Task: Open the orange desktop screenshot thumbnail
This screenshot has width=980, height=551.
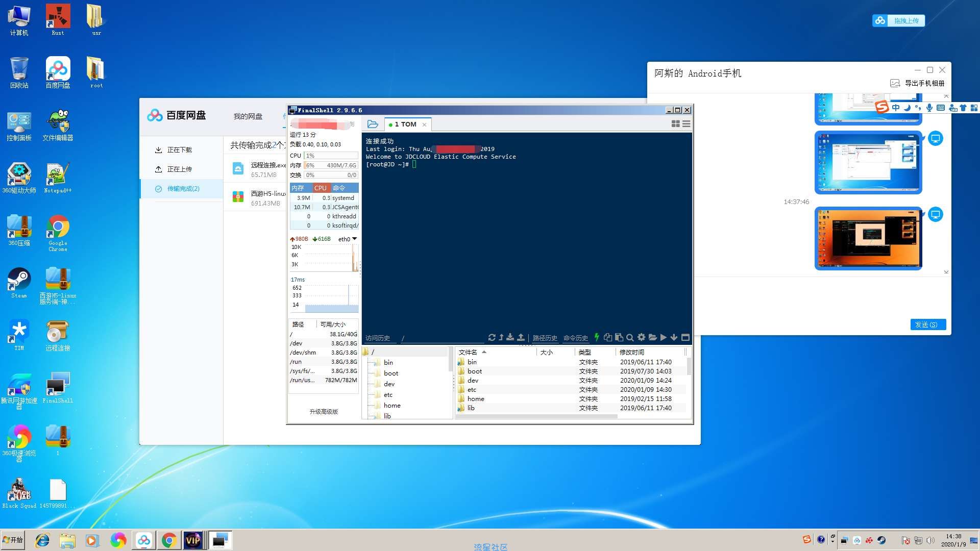Action: [x=868, y=238]
